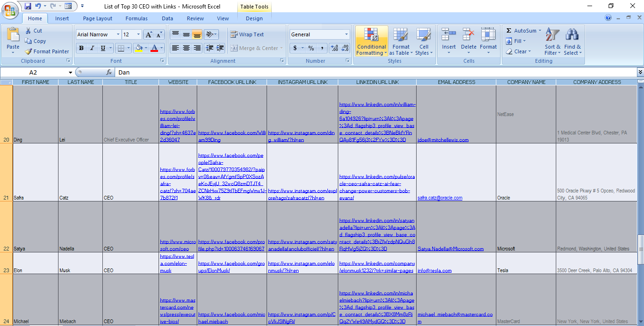Image resolution: width=644 pixels, height=326 pixels.
Task: Increase font size with Grow Font
Action: [149, 34]
